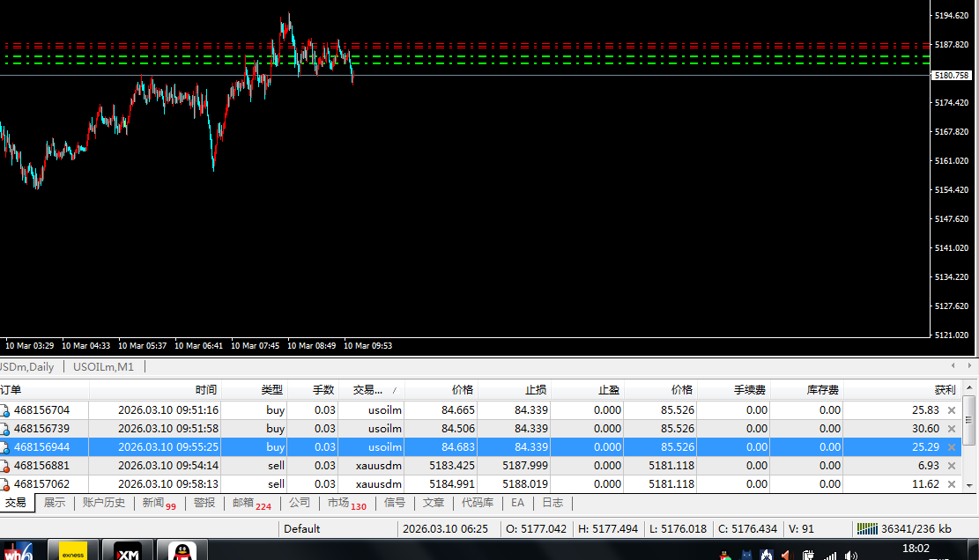The width and height of the screenshot is (979, 560).
Task: Launch the QQ penguin taskbar icon
Action: 182,552
